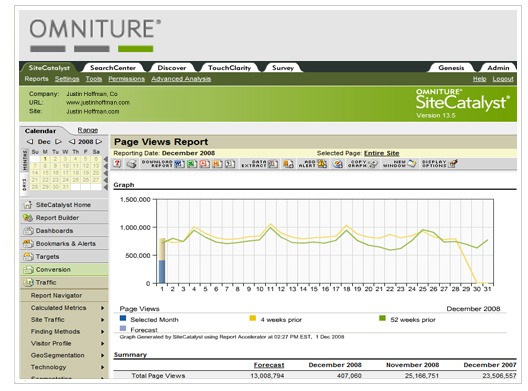Open the Advanced Analysis link

(181, 79)
